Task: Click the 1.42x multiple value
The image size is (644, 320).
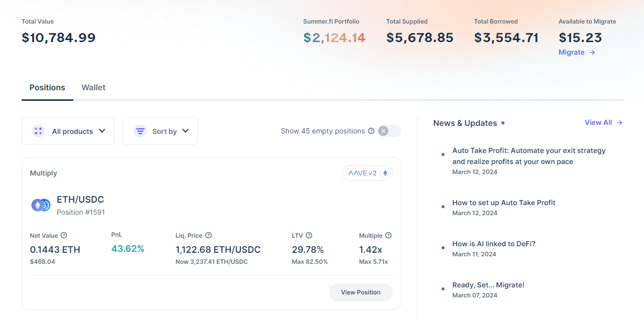Action: (370, 250)
